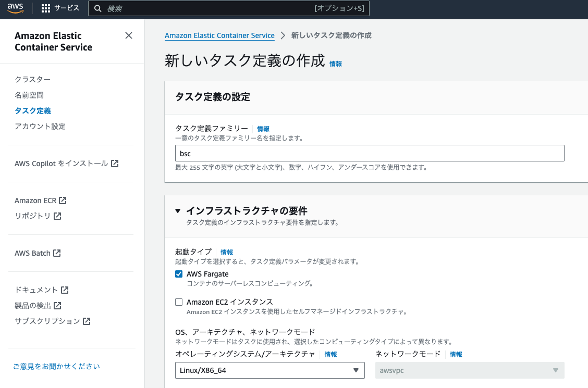Open the Linux/X86_64 architecture dropdown

click(269, 370)
